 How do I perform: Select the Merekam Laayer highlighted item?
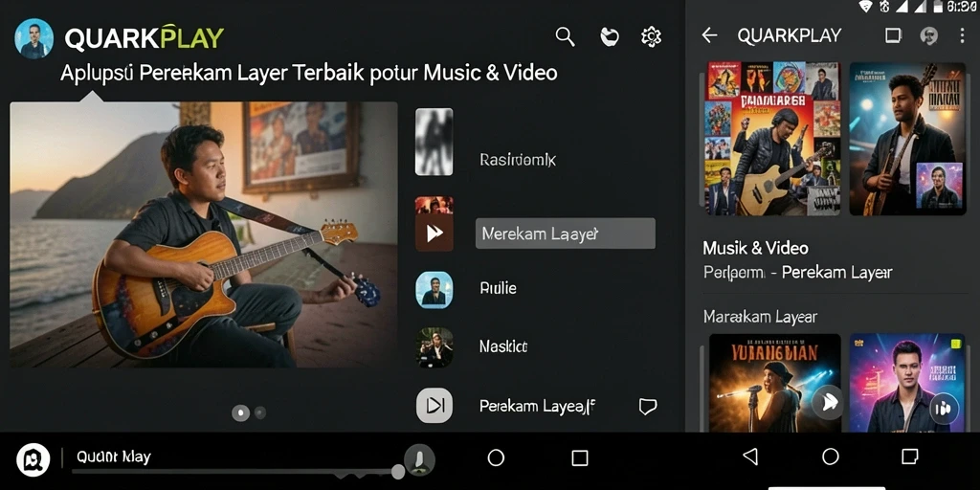click(x=566, y=234)
